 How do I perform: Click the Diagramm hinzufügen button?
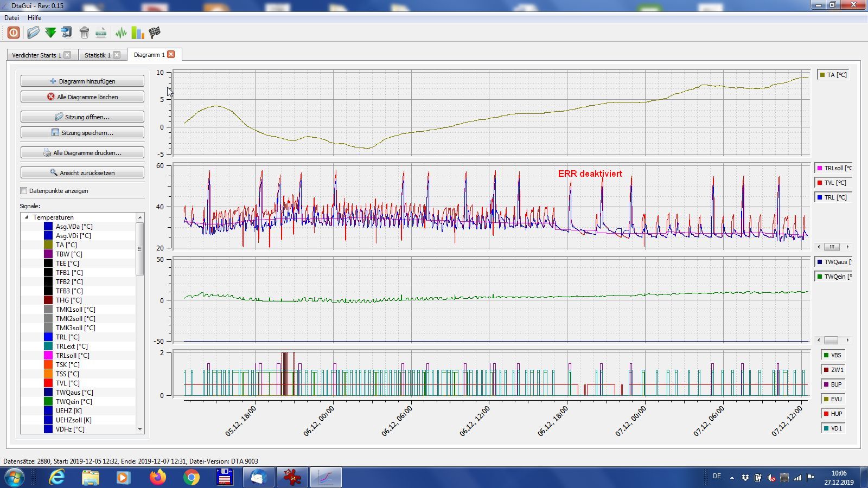(82, 81)
